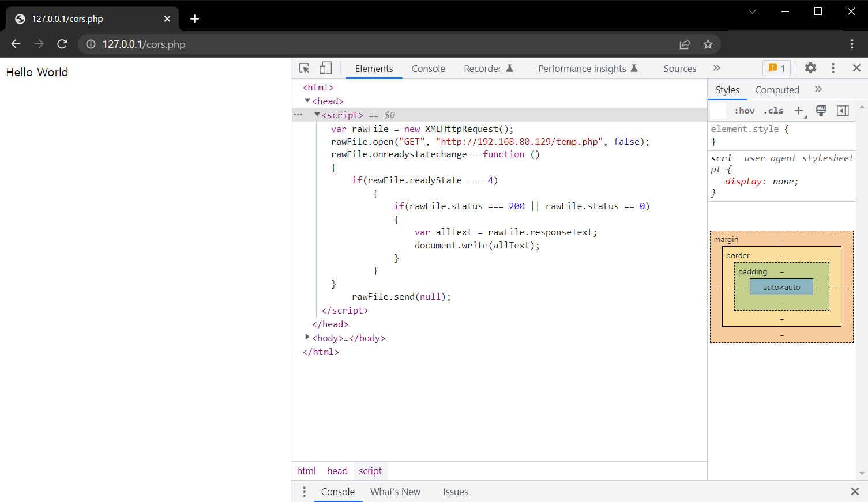
Task: Open a new browser tab
Action: coord(194,19)
